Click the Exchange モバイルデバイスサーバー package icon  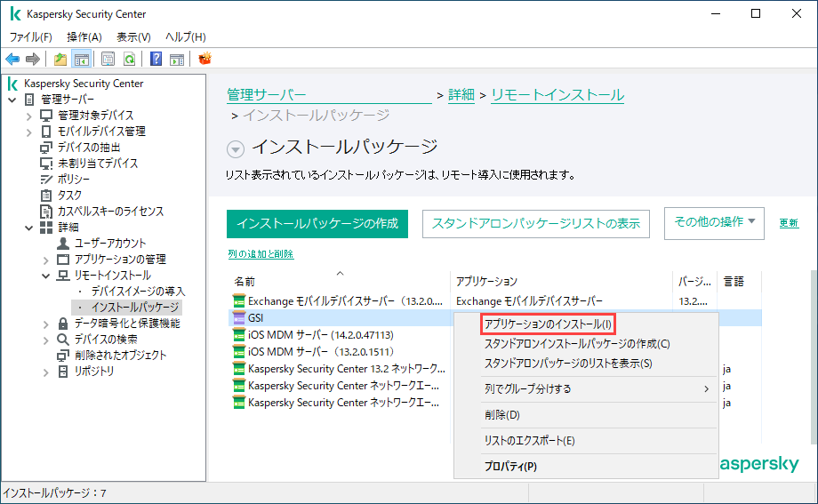239,301
